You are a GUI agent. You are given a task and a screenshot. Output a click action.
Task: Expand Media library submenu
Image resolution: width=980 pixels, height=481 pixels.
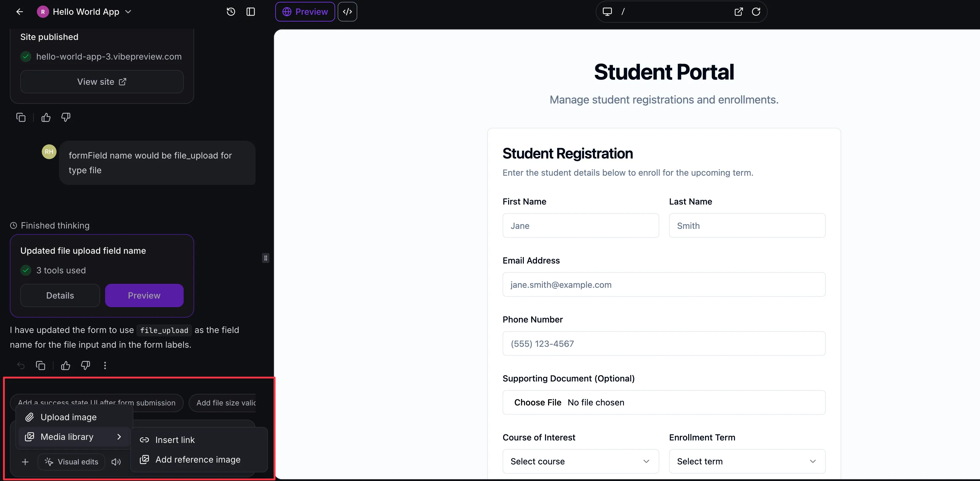74,436
